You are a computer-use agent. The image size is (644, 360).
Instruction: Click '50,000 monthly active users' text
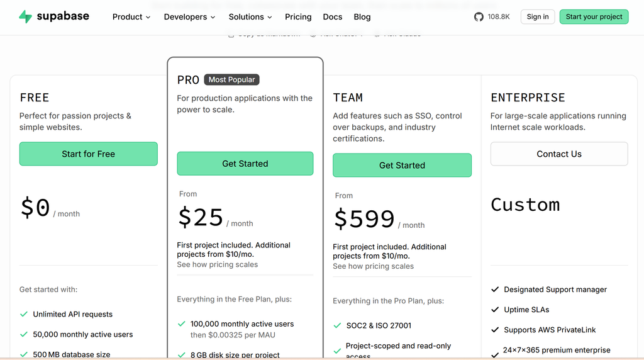pos(83,334)
